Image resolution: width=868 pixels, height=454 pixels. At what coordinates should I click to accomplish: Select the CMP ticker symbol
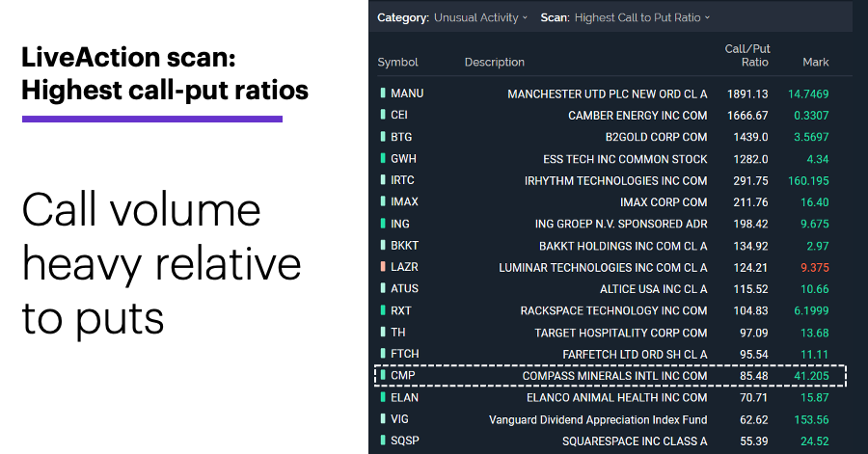(403, 376)
